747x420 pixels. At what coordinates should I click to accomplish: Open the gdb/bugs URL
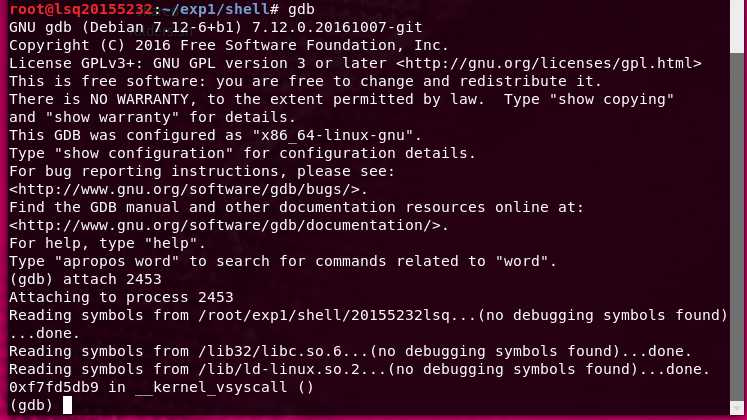tap(184, 190)
